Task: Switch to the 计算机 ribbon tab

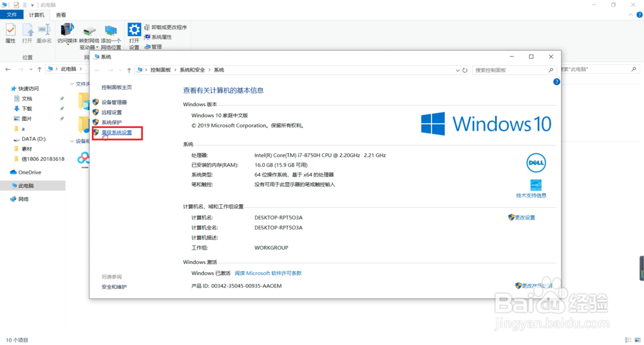Action: [x=37, y=15]
